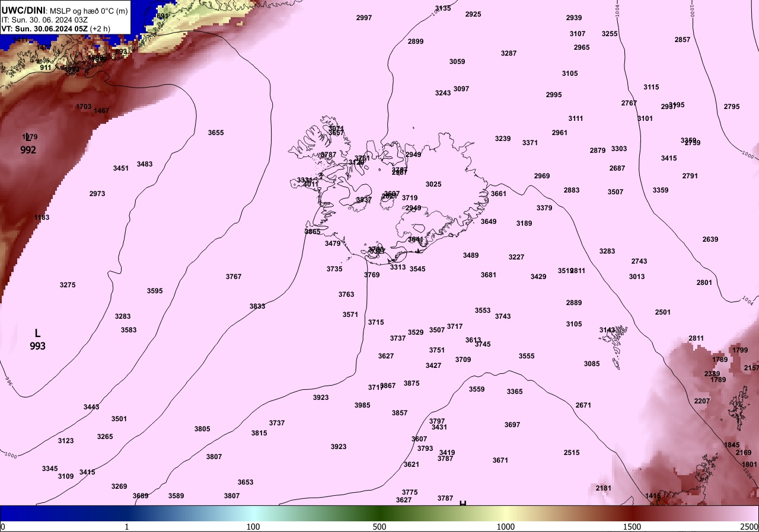
Task: Select the 3255 label
Action: (x=610, y=34)
